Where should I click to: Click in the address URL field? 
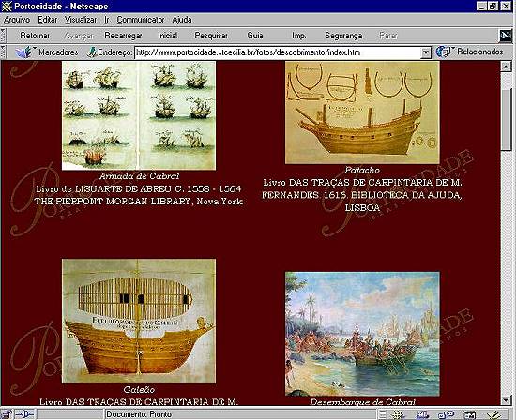(278, 52)
